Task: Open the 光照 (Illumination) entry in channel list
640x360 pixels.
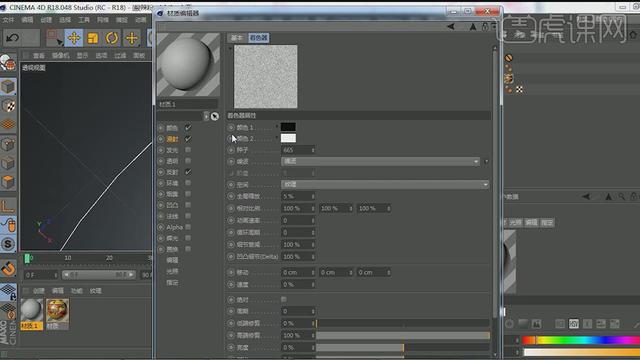Action: tap(172, 271)
